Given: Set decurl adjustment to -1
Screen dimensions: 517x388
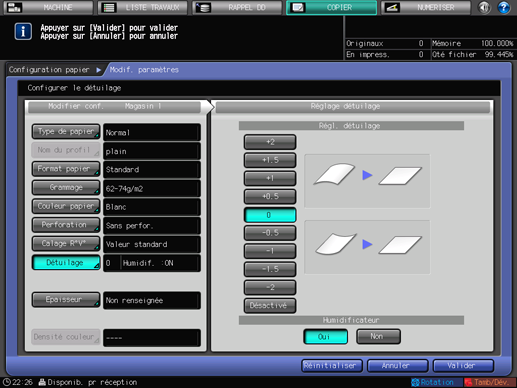Looking at the screenshot, I should click(270, 251).
